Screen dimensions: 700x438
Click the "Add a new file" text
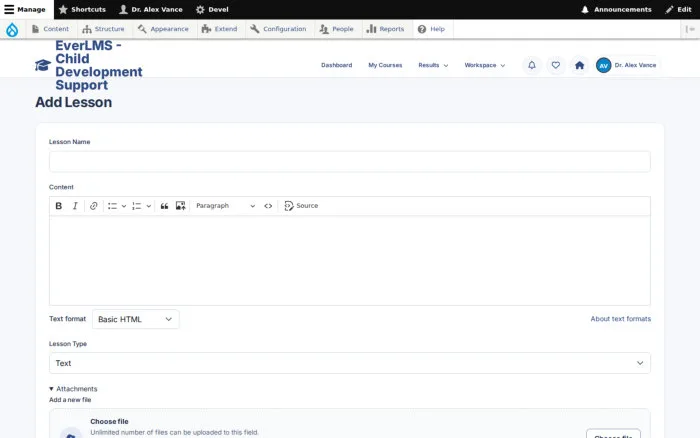point(70,400)
